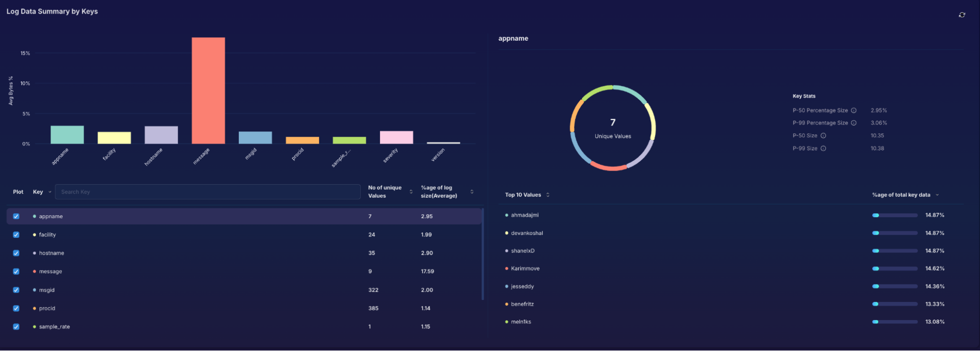This screenshot has height=351, width=980.
Task: Click the ahmadajmi value entry
Action: click(525, 215)
